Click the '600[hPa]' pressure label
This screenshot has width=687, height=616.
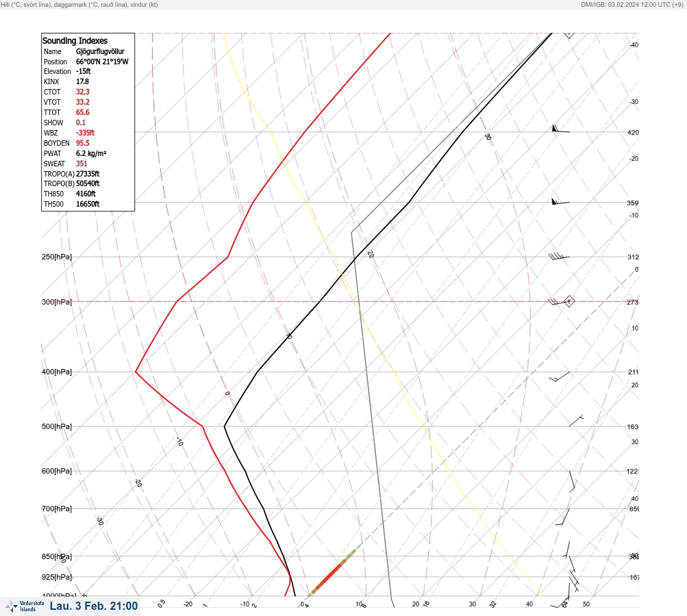coord(57,471)
